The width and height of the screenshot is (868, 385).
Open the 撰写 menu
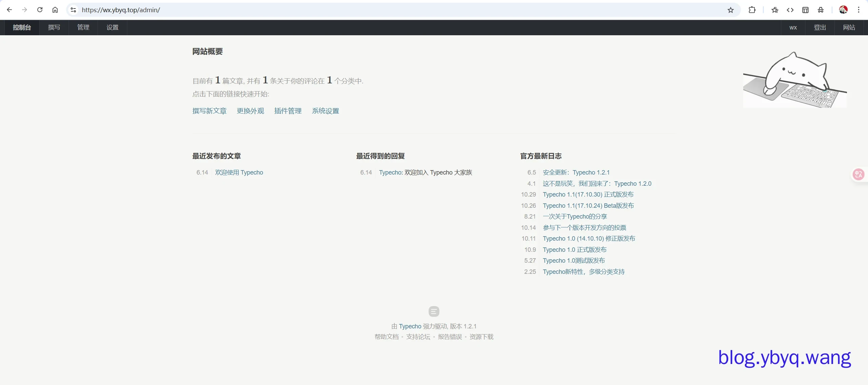[x=54, y=27]
